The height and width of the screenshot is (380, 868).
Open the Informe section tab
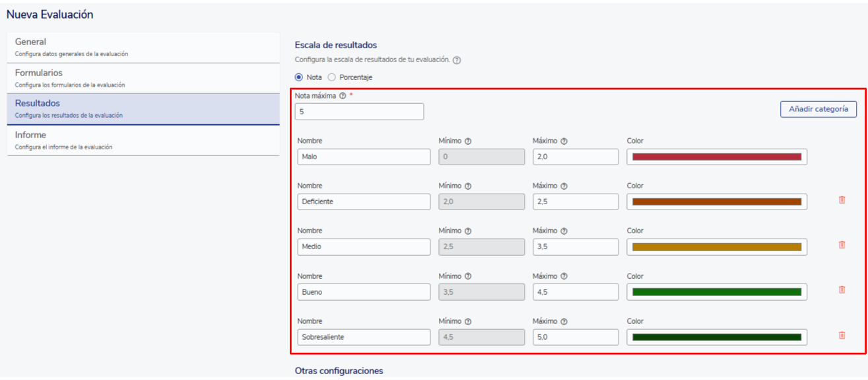coord(143,140)
